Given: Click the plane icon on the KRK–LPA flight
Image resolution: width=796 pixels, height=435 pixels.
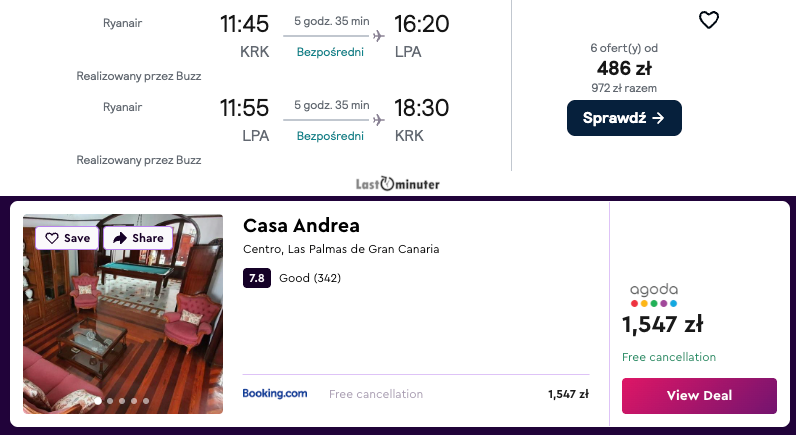Looking at the screenshot, I should (379, 36).
